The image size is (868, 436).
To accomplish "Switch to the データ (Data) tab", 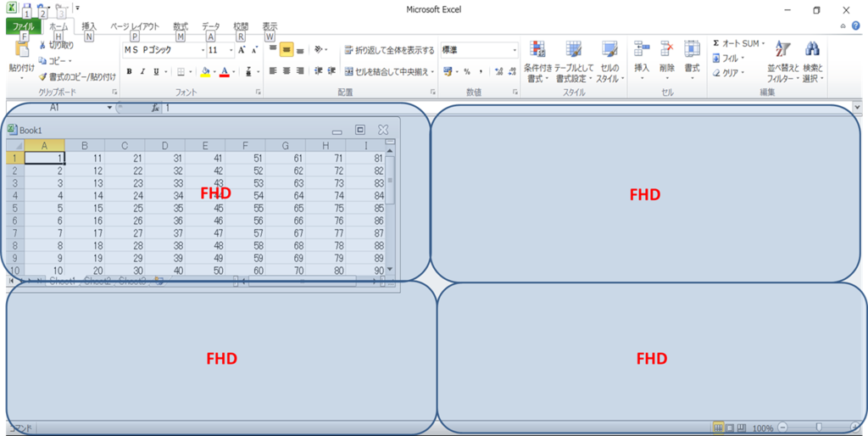I will [210, 26].
